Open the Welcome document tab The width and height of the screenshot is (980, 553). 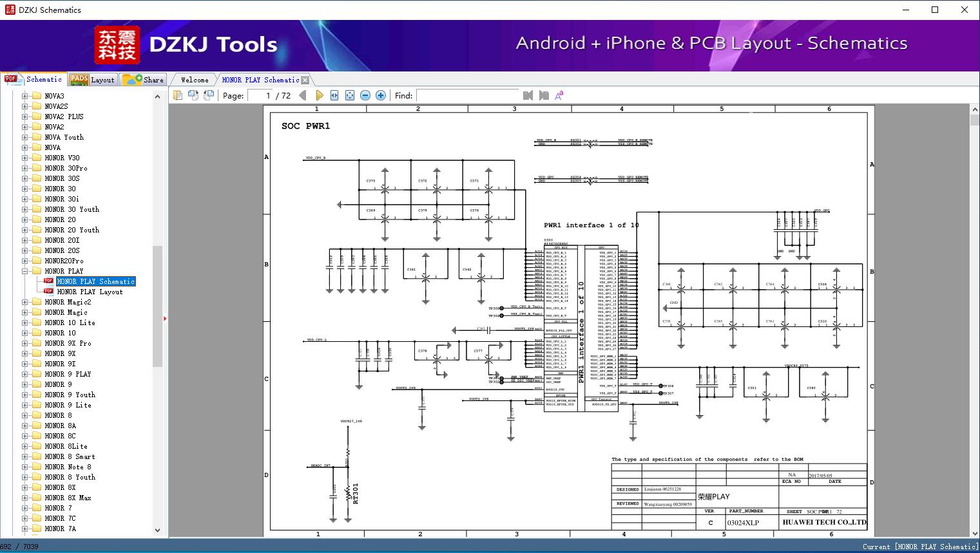point(195,80)
